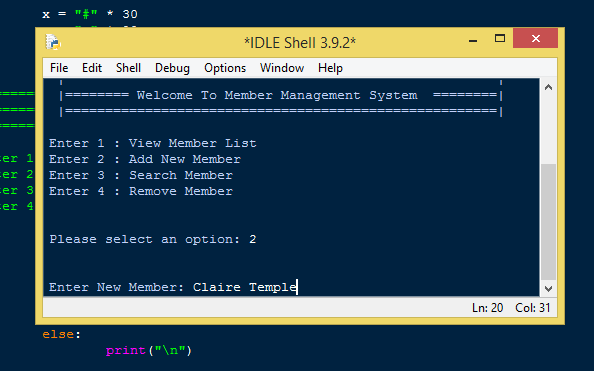Click the vertical scrollbar thumb
The width and height of the screenshot is (594, 371).
click(548, 222)
